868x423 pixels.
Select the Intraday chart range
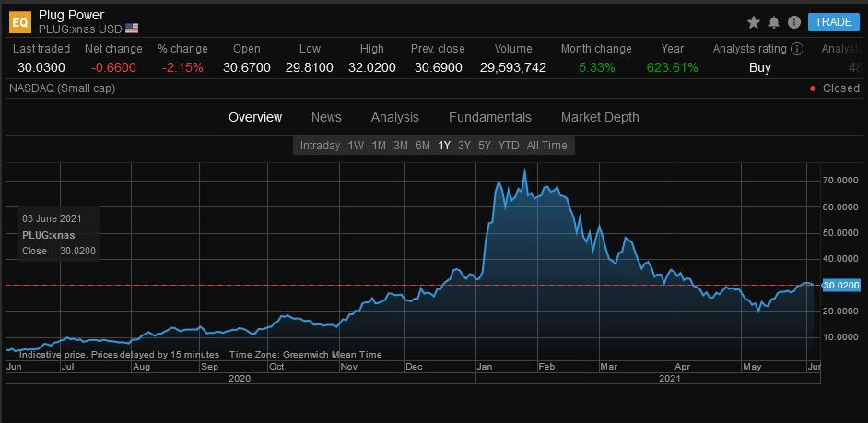pos(320,146)
